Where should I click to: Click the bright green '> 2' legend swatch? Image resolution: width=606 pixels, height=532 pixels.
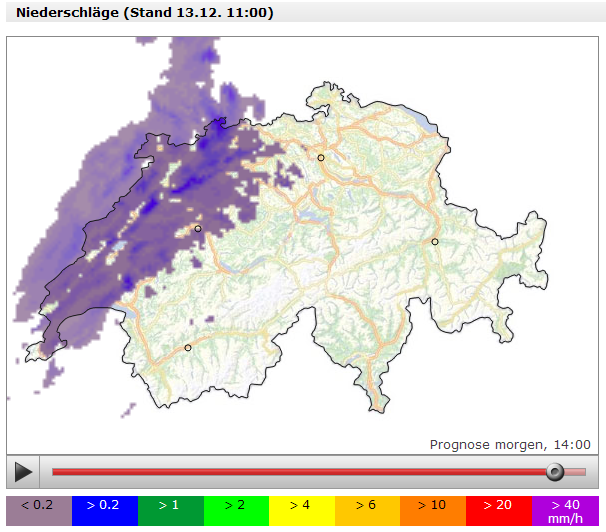point(236,511)
